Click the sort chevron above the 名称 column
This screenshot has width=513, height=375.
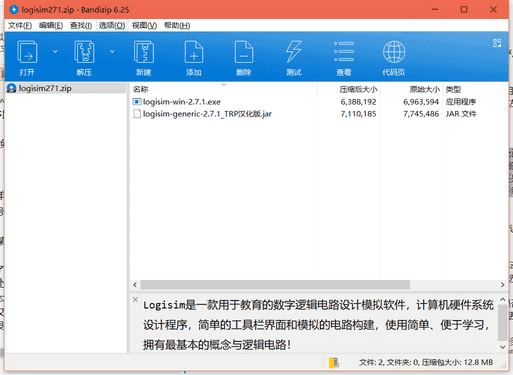(x=224, y=85)
